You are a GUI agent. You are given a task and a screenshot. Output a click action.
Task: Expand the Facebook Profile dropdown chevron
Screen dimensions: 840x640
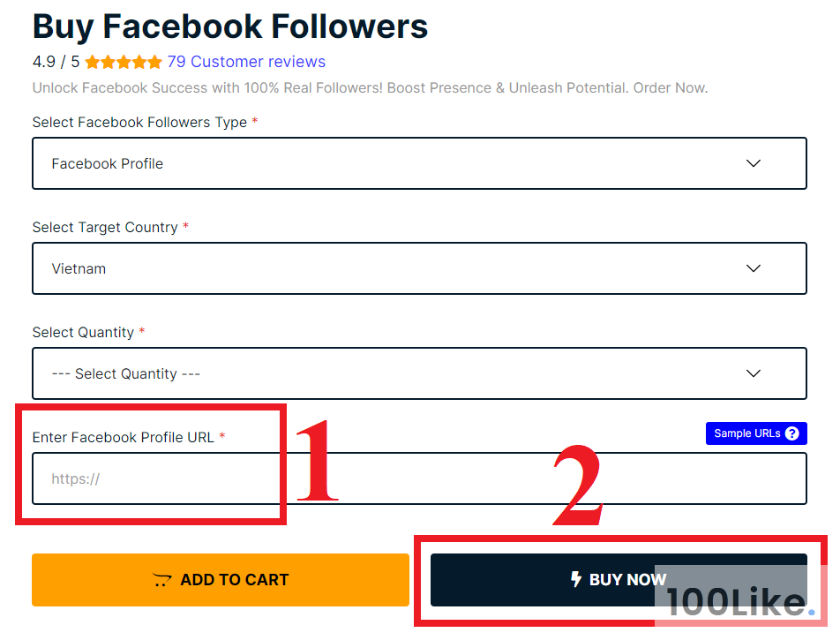753,163
